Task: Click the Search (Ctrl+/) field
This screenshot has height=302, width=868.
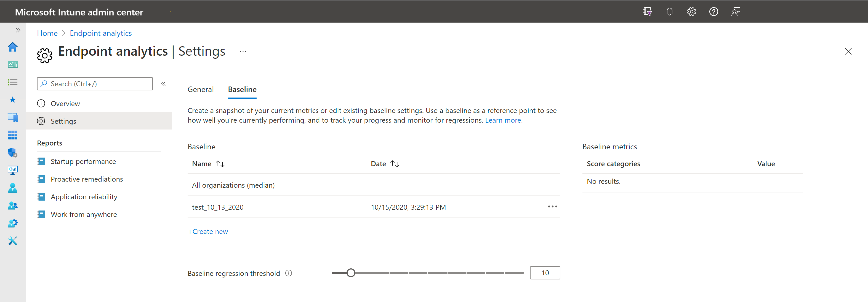Action: tap(95, 84)
